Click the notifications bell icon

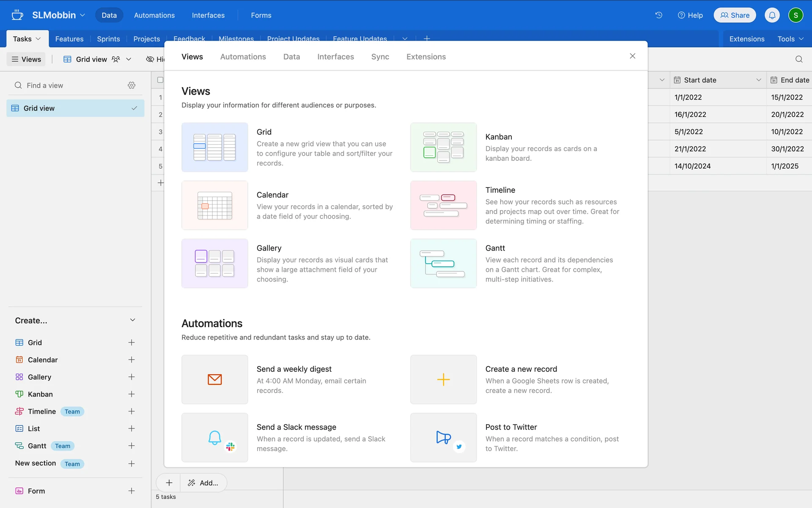pos(772,15)
